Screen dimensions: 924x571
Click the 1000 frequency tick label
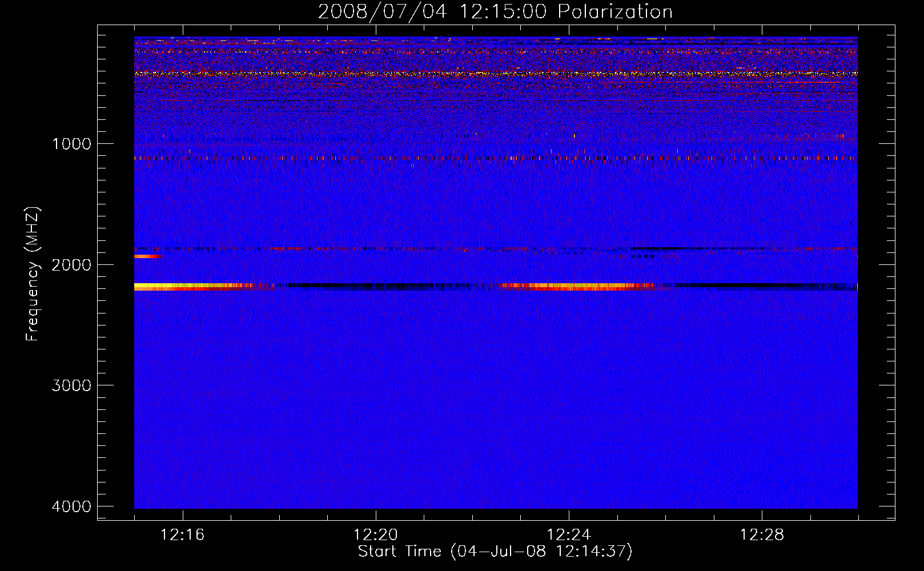(71, 143)
